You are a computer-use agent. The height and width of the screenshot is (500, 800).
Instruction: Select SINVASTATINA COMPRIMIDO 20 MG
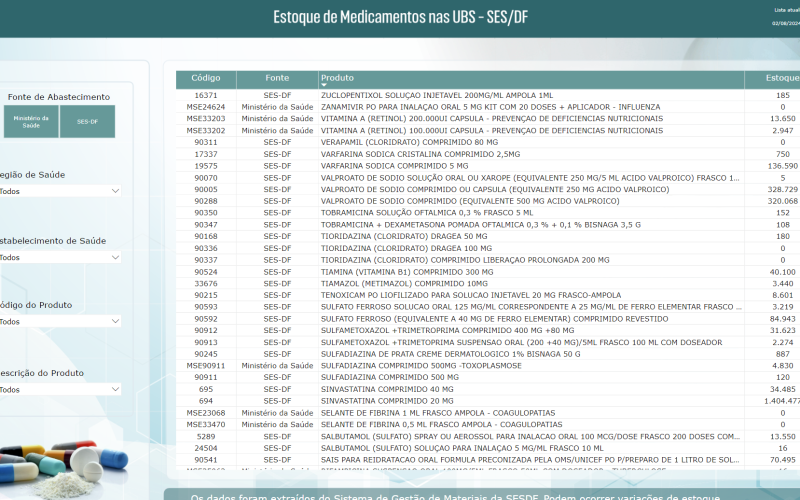(387, 401)
